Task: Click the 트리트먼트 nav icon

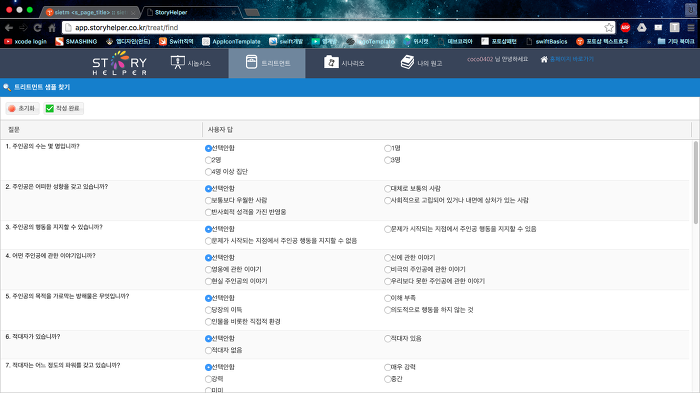Action: (251, 62)
